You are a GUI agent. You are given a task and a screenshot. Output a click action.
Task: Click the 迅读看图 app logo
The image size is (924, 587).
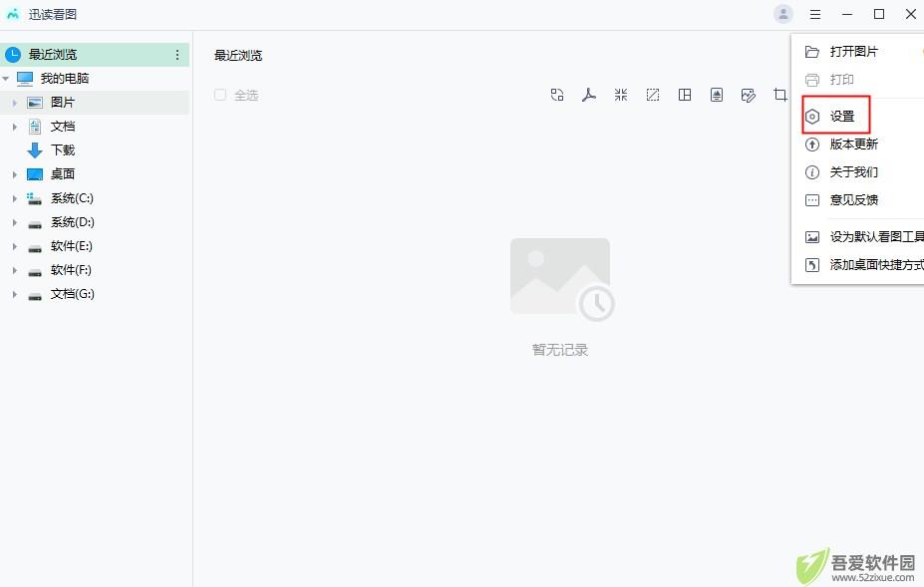pos(13,14)
